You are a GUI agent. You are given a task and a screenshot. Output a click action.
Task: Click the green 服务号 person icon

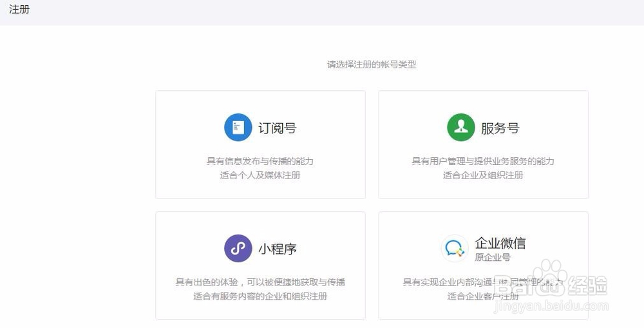pos(461,128)
